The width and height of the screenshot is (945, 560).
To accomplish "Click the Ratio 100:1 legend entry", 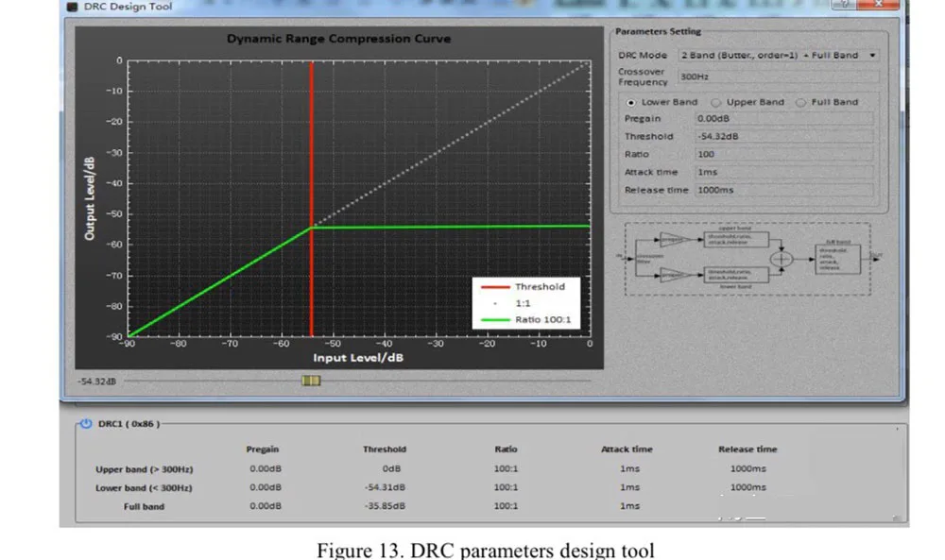I will (526, 320).
